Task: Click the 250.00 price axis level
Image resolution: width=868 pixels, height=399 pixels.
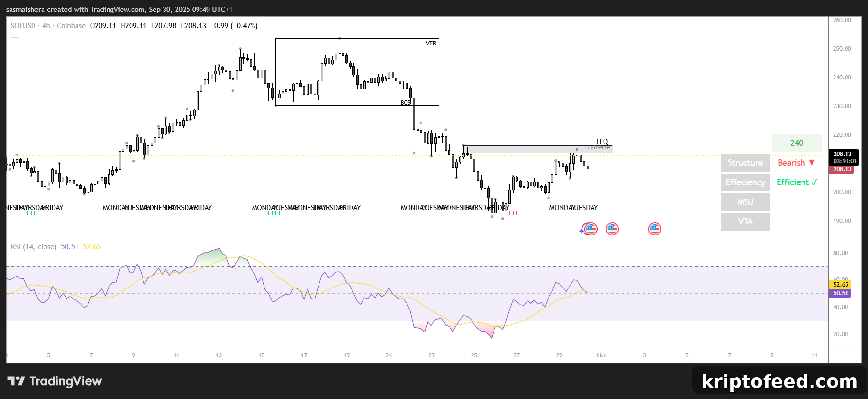Action: (x=842, y=49)
